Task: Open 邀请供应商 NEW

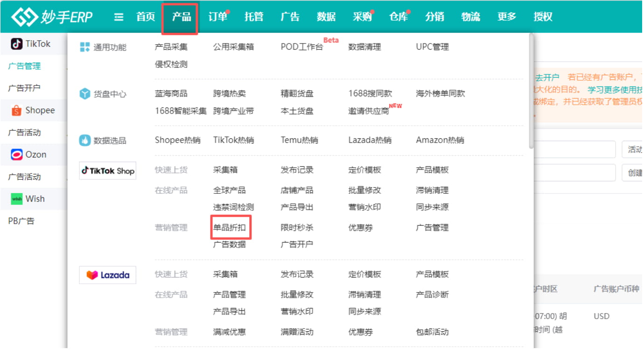Action: click(x=369, y=111)
